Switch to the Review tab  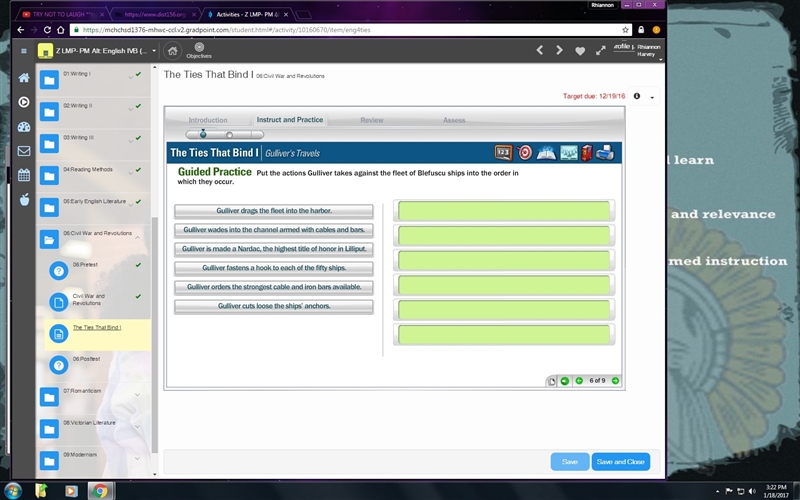point(371,120)
